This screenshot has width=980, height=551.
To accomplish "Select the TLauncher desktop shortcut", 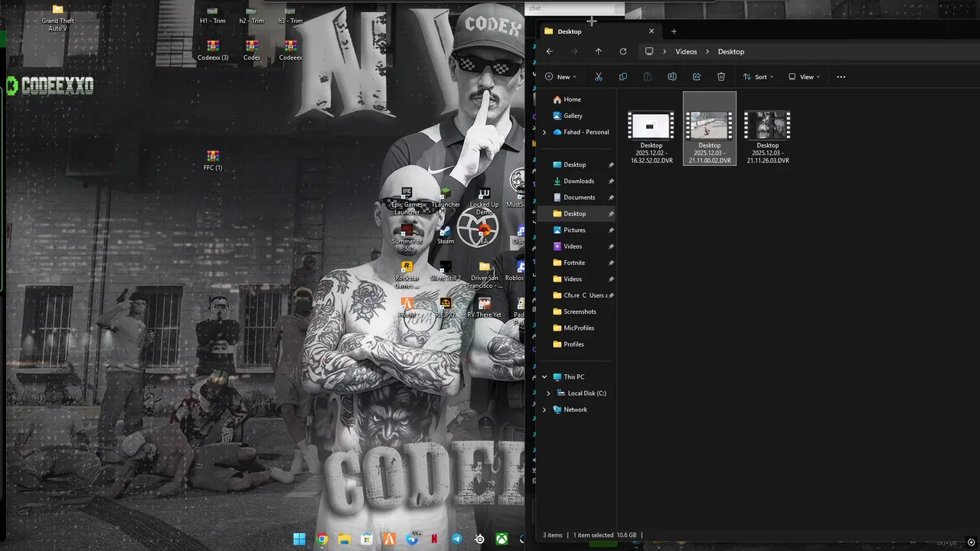I will click(446, 198).
